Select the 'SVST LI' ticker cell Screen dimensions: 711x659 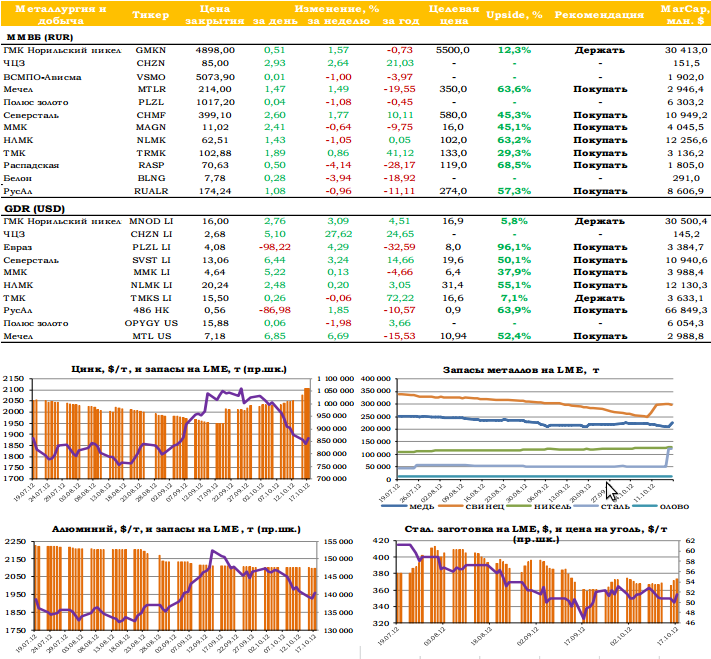tap(151, 260)
